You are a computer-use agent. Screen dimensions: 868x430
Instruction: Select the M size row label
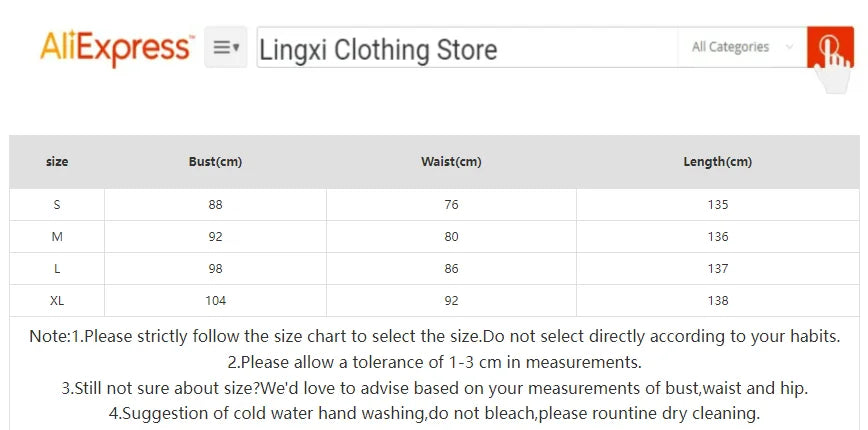[x=57, y=237]
